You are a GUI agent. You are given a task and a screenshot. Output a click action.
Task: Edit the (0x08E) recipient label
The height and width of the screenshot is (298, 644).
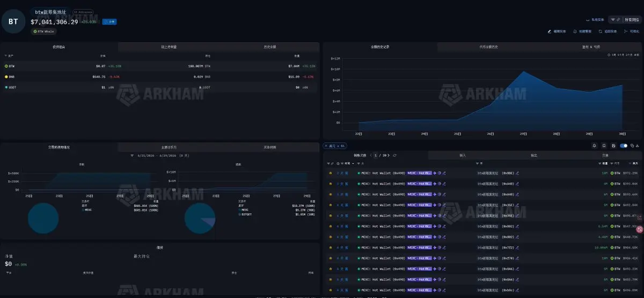tap(518, 173)
